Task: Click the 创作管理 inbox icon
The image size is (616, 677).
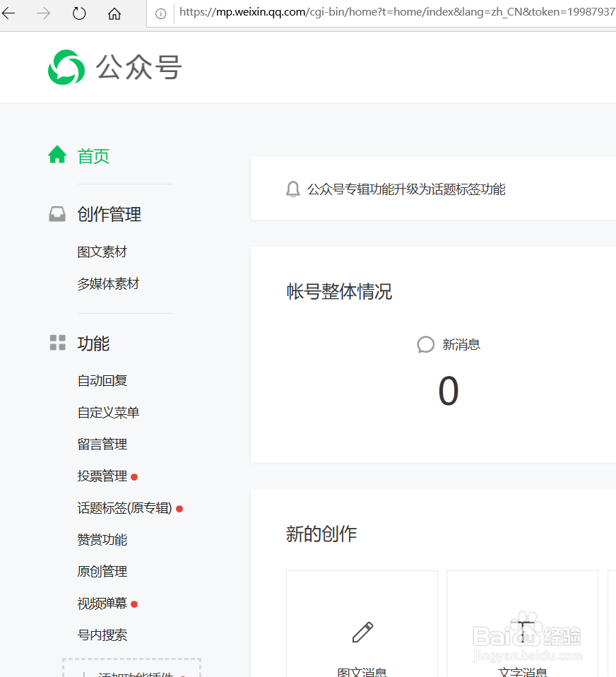Action: tap(57, 213)
